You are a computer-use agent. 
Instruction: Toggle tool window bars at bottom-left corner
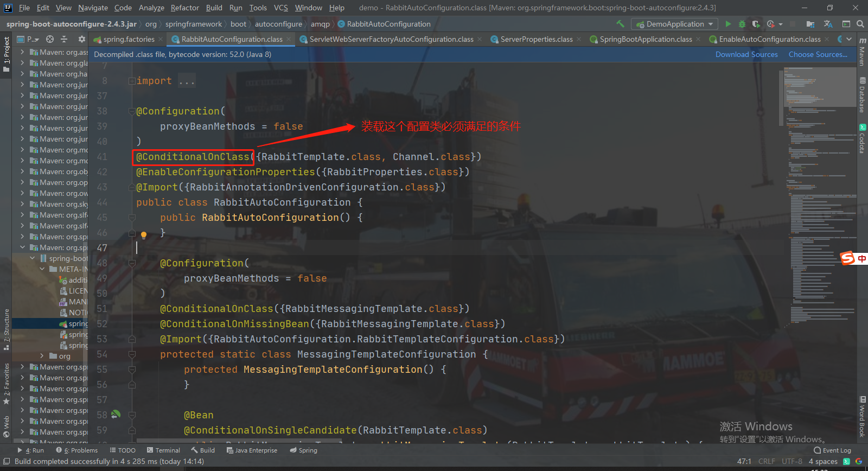(7, 461)
